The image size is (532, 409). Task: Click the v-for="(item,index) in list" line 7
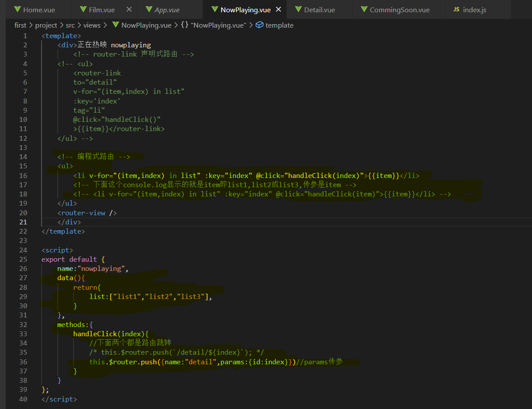coord(129,91)
